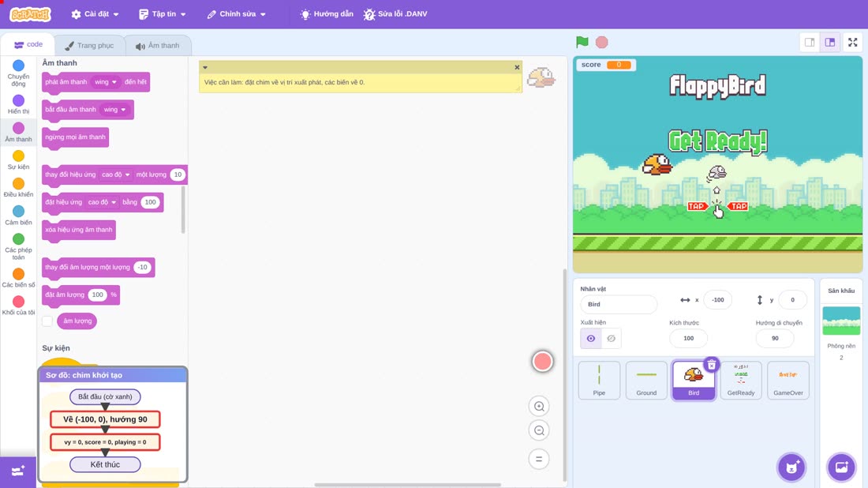
Task: Open sound dropdown in bắt đầu âm thanh block
Action: 114,110
